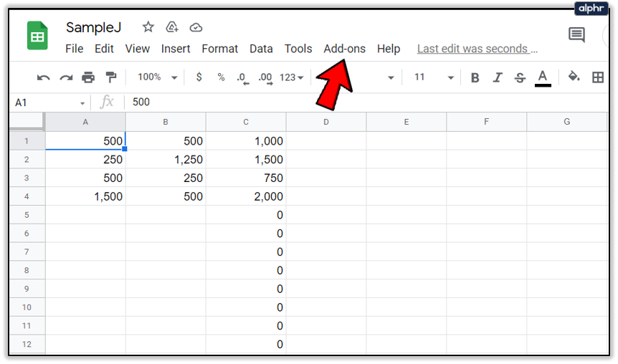618x364 pixels.
Task: Select the Paint format tool
Action: pos(111,77)
